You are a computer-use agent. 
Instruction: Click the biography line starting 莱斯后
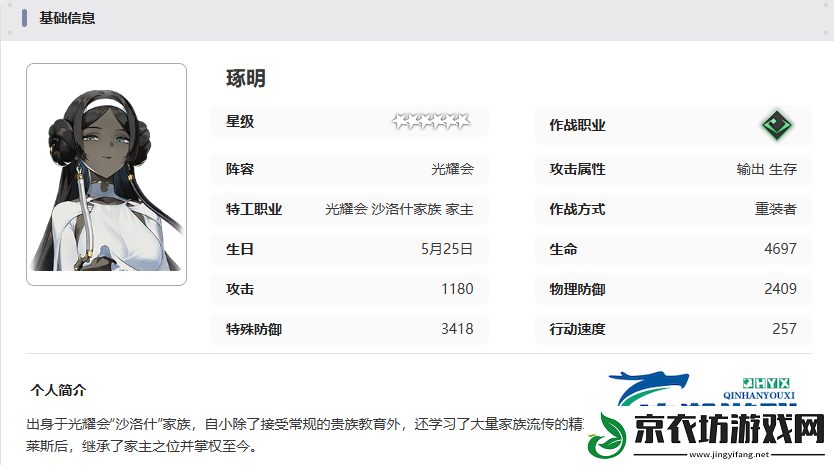(142, 446)
